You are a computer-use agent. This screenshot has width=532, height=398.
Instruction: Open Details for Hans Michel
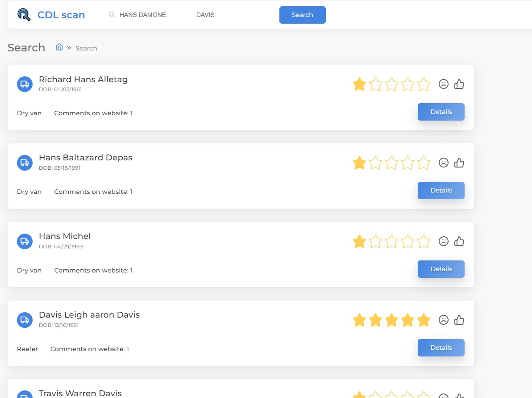tap(441, 269)
